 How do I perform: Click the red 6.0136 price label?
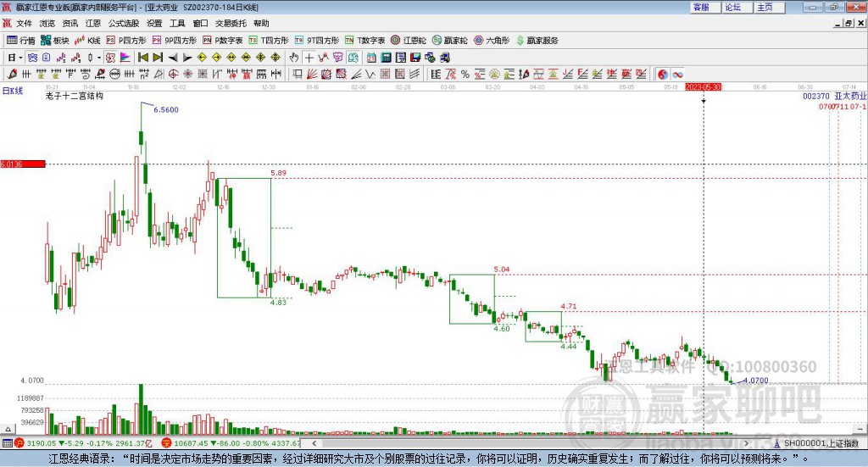point(23,164)
